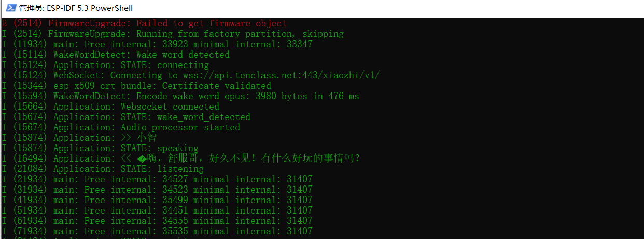Click the 'Running from factory partition, skipping' line
The image size is (644, 239).
pyautogui.click(x=240, y=34)
